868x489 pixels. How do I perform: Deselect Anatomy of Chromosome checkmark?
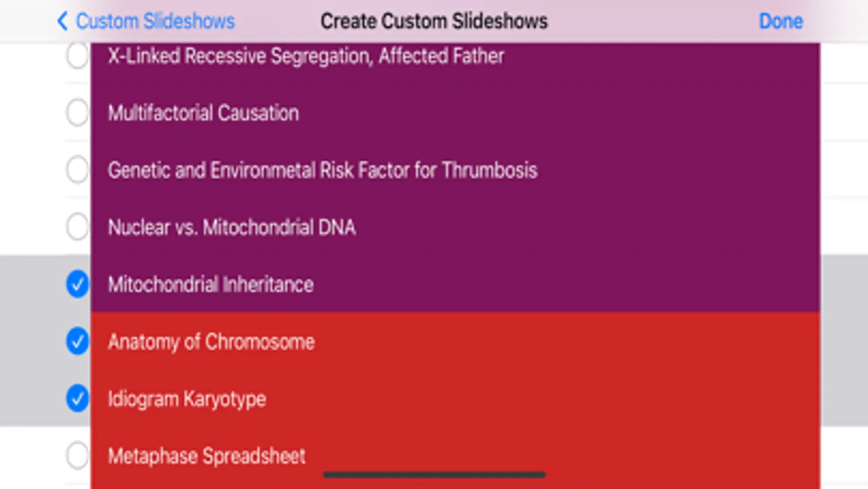tap(77, 341)
